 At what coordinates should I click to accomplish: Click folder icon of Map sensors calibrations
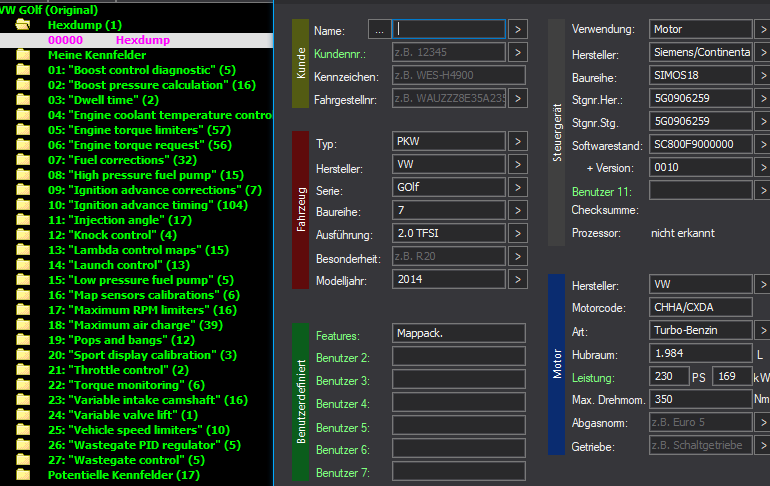pyautogui.click(x=23, y=296)
